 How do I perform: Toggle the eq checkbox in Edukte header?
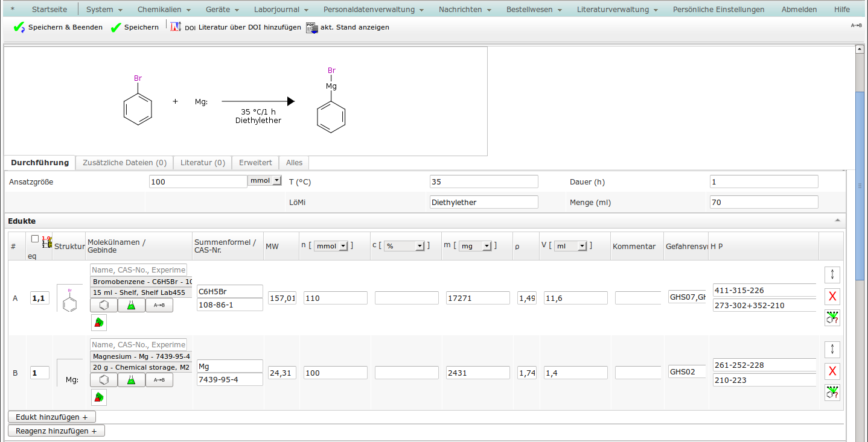[35, 239]
